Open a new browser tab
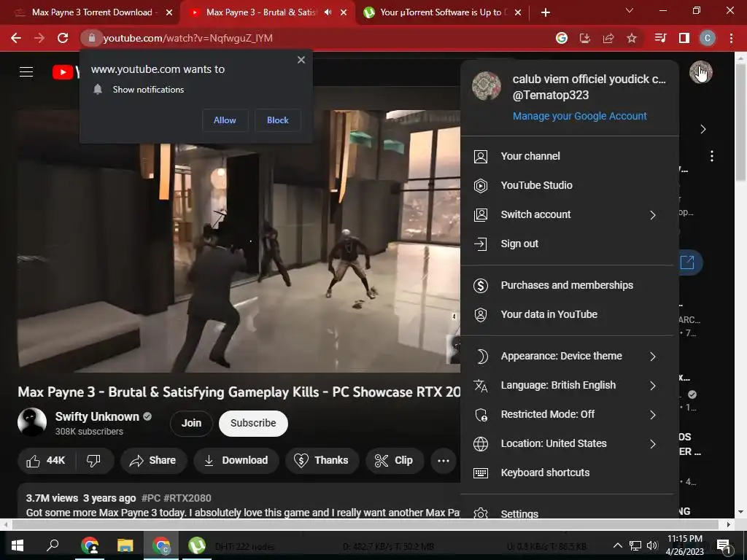This screenshot has width=747, height=560. [546, 12]
